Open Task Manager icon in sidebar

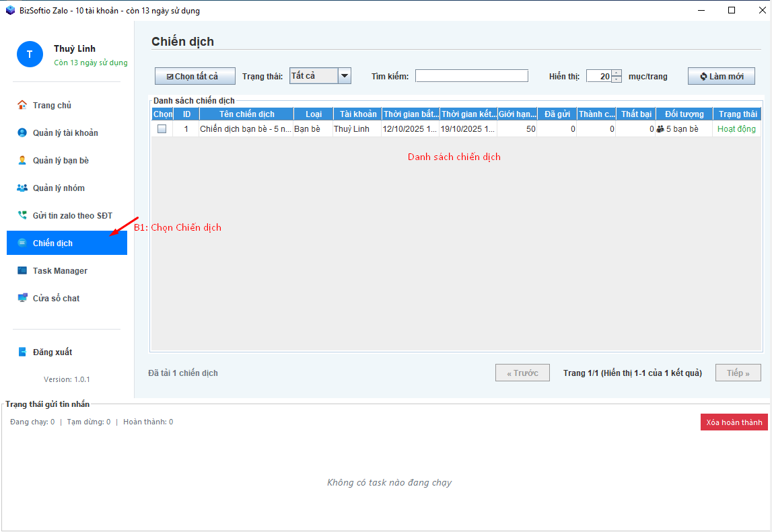pos(22,270)
